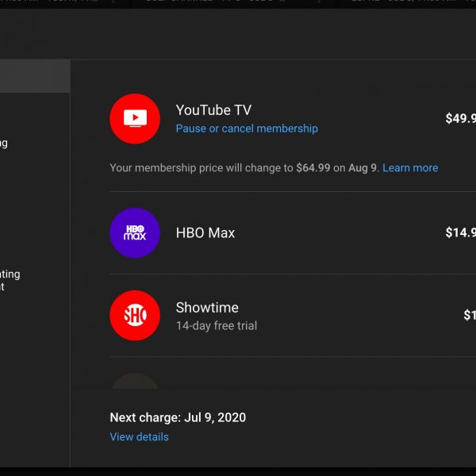476x476 pixels.
Task: Click the HBO Max price at row's right
Action: click(x=460, y=232)
